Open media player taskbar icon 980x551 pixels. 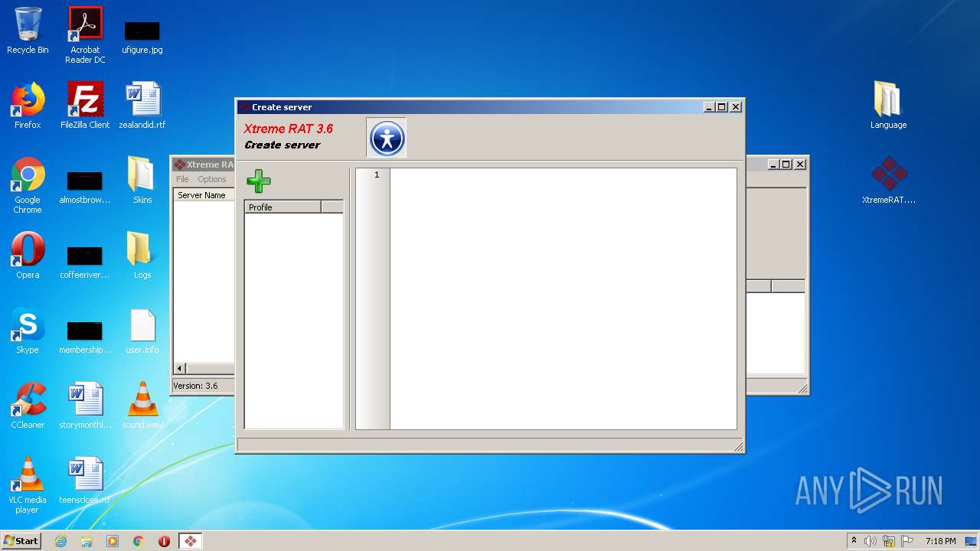(x=113, y=541)
